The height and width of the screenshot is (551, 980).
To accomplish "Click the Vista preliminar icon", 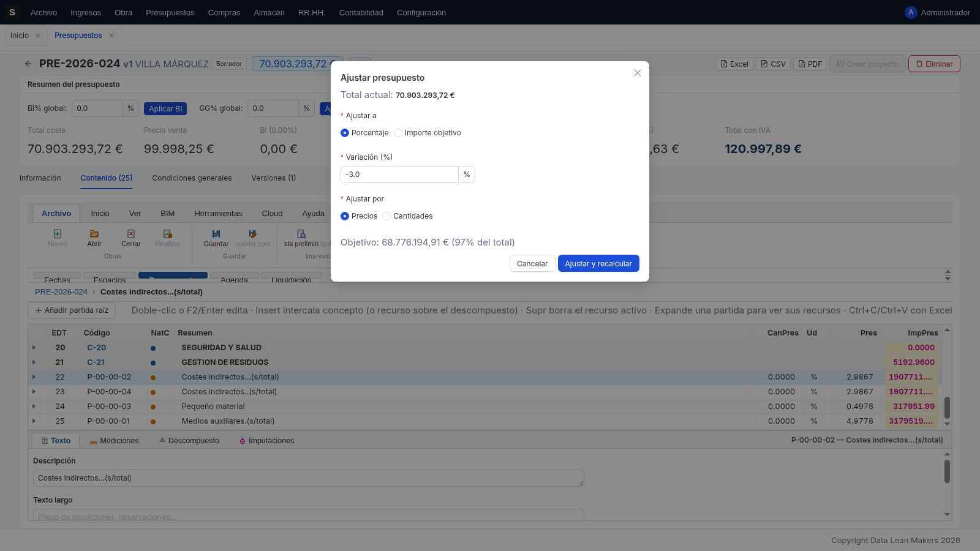I will coord(301,234).
